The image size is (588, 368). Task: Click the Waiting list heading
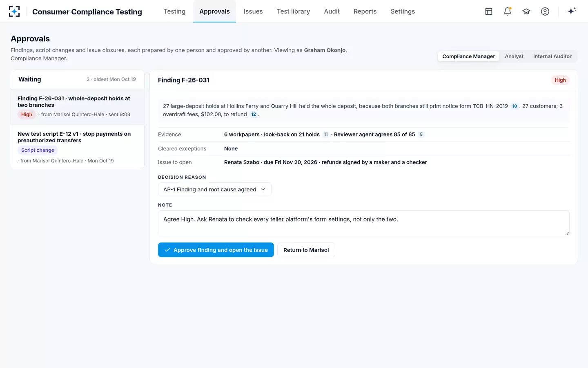click(30, 79)
